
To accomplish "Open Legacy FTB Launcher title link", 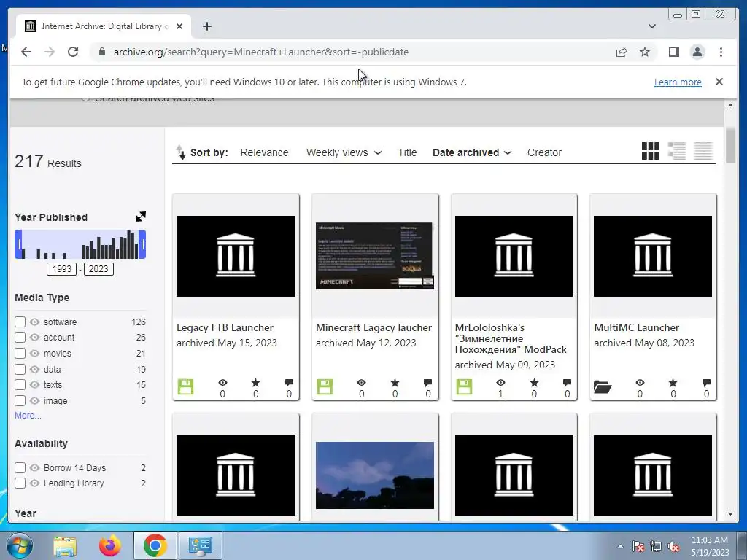I will [225, 327].
